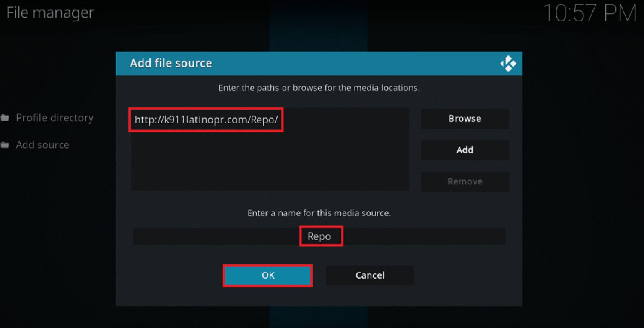Click the dark background below the dialog
The width and height of the screenshot is (644, 328).
point(429,317)
